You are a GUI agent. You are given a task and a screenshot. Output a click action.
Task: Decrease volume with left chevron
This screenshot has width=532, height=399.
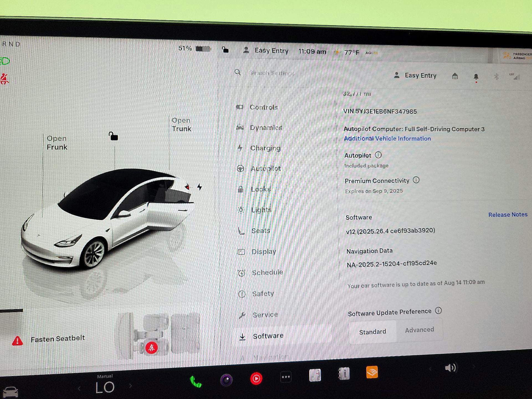coord(430,369)
